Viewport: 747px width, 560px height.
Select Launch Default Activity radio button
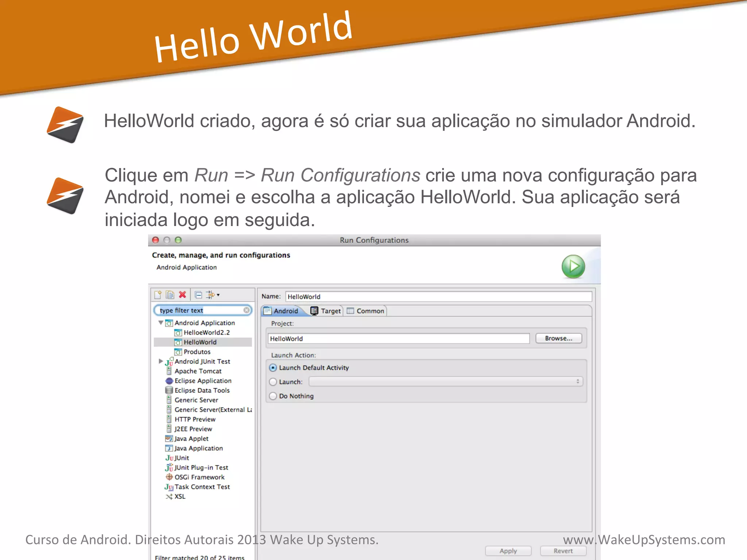click(x=273, y=368)
